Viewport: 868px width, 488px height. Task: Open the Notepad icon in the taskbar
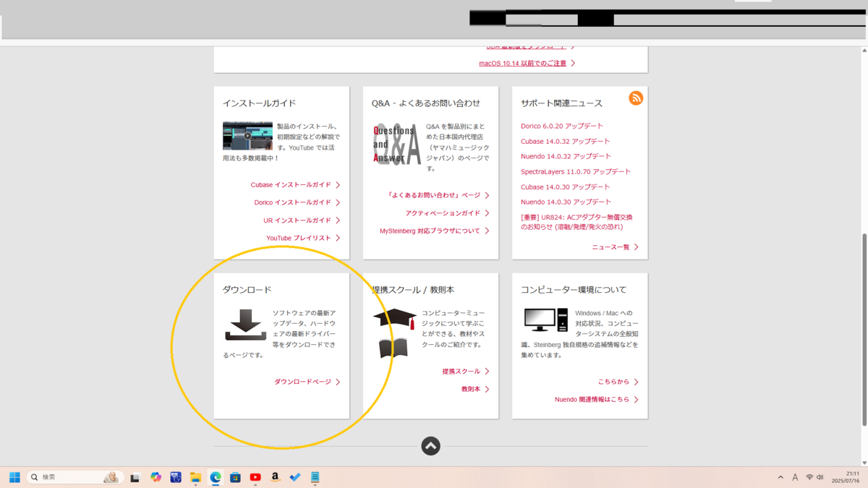click(x=315, y=477)
